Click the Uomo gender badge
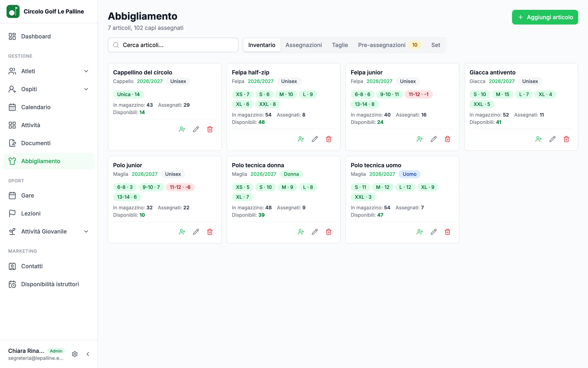 [409, 174]
